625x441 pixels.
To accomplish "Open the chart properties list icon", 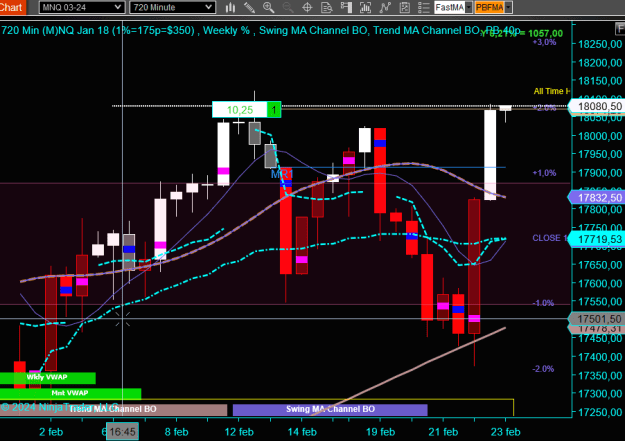I will point(423,7).
